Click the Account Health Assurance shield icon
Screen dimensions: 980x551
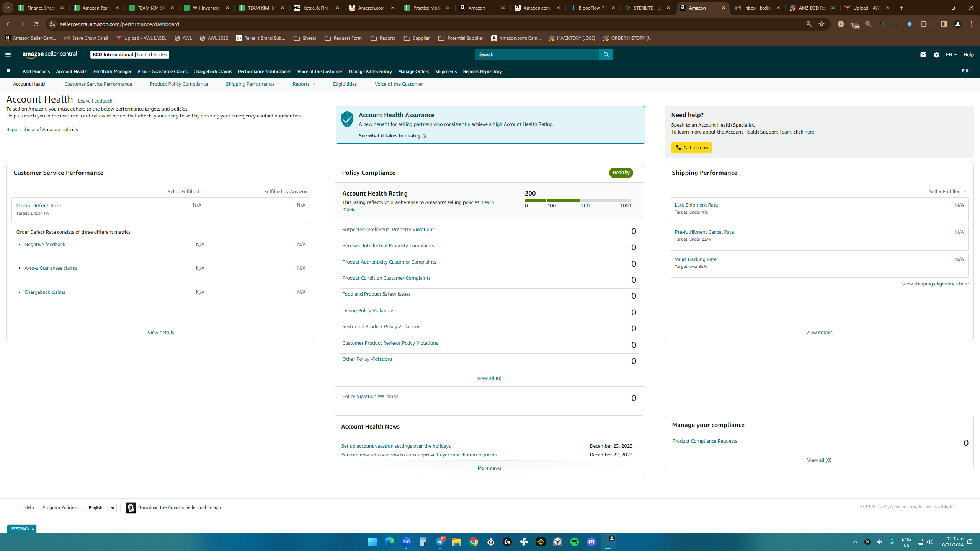(x=347, y=119)
